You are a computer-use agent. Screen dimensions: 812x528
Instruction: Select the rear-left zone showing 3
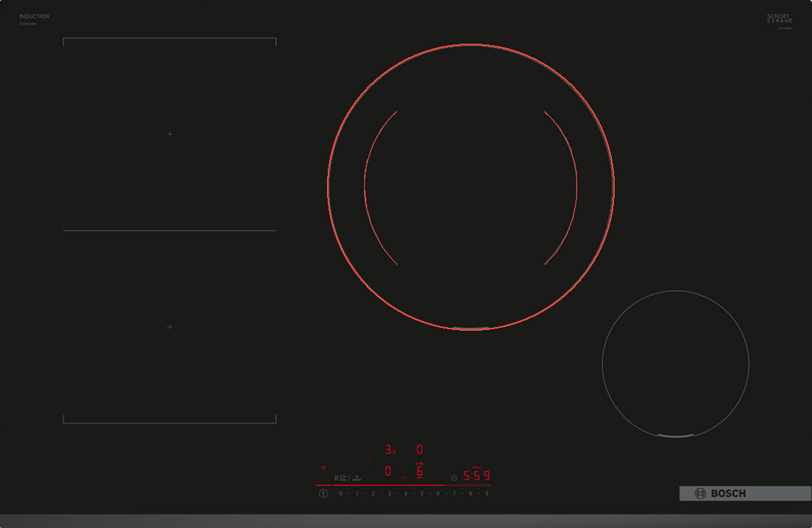point(389,449)
